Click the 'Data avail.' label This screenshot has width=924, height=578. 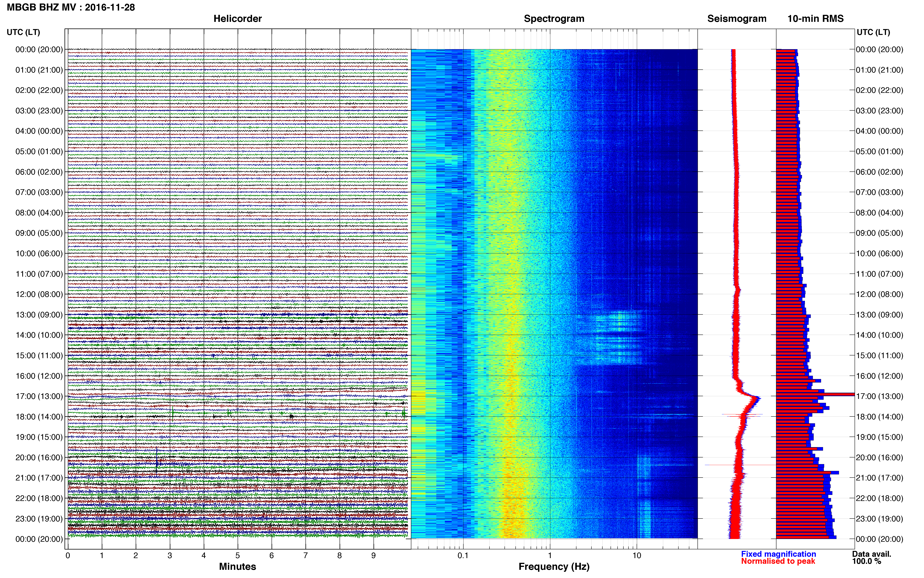pyautogui.click(x=872, y=554)
